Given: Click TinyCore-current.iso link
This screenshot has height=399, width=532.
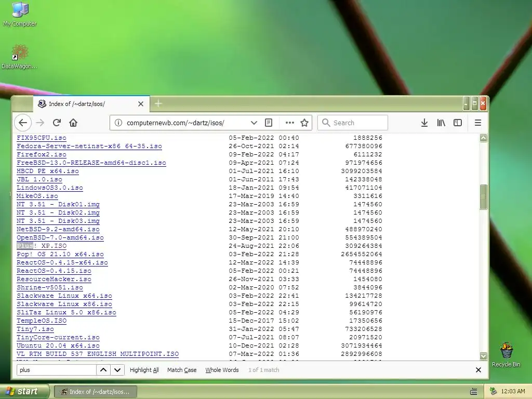Looking at the screenshot, I should (58, 337).
